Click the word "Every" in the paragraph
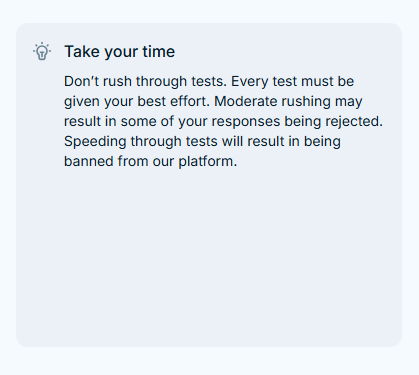This screenshot has height=375, width=419. tap(250, 82)
